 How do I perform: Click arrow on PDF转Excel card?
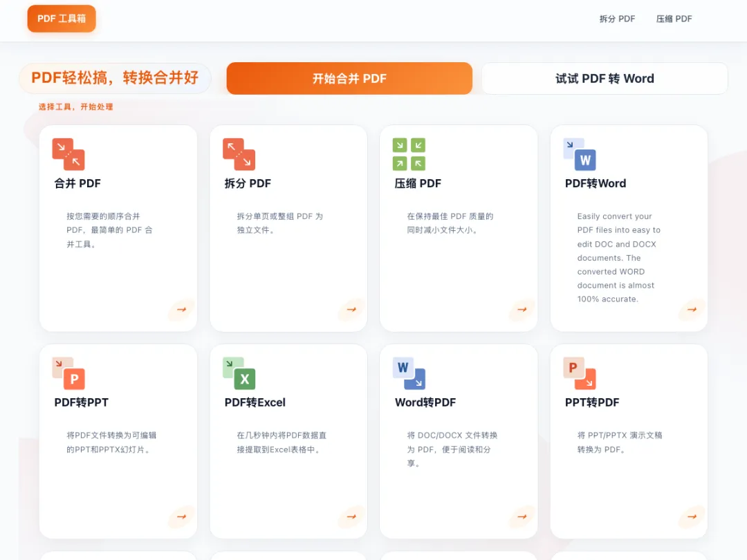(351, 516)
